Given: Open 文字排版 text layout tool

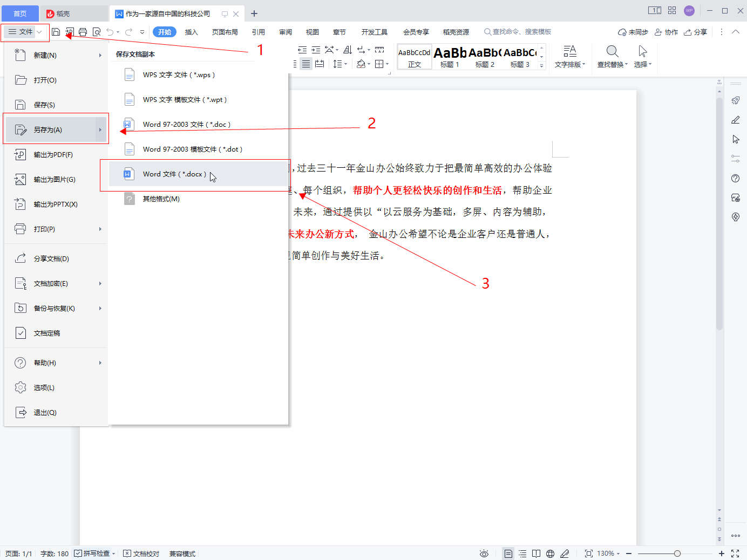Looking at the screenshot, I should tap(569, 57).
